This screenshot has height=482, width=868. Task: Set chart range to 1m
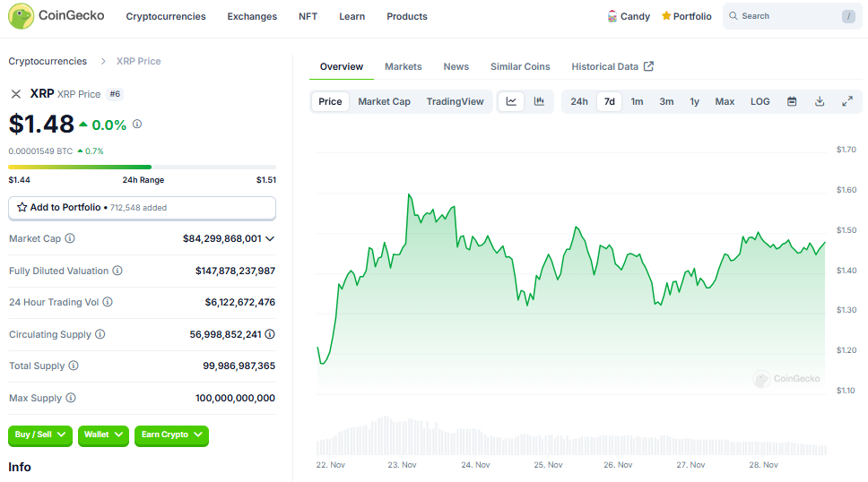pos(638,101)
